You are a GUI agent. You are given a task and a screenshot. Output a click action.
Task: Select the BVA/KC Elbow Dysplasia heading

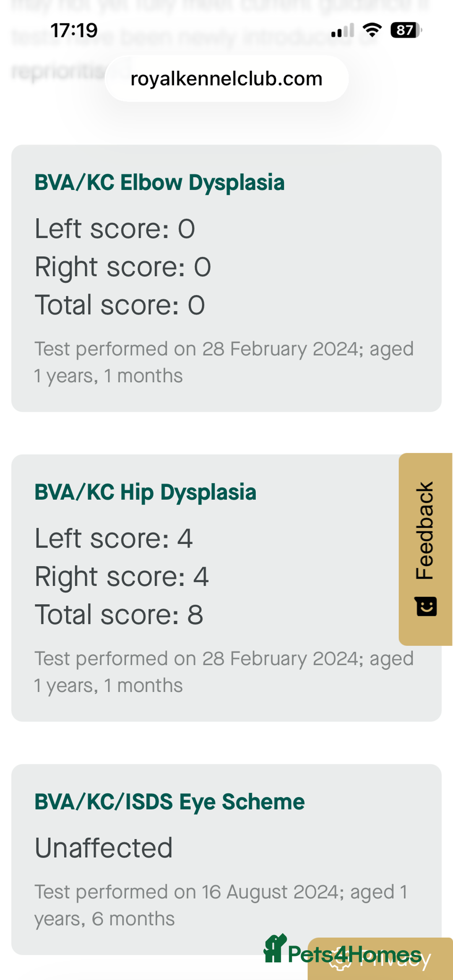point(159,183)
